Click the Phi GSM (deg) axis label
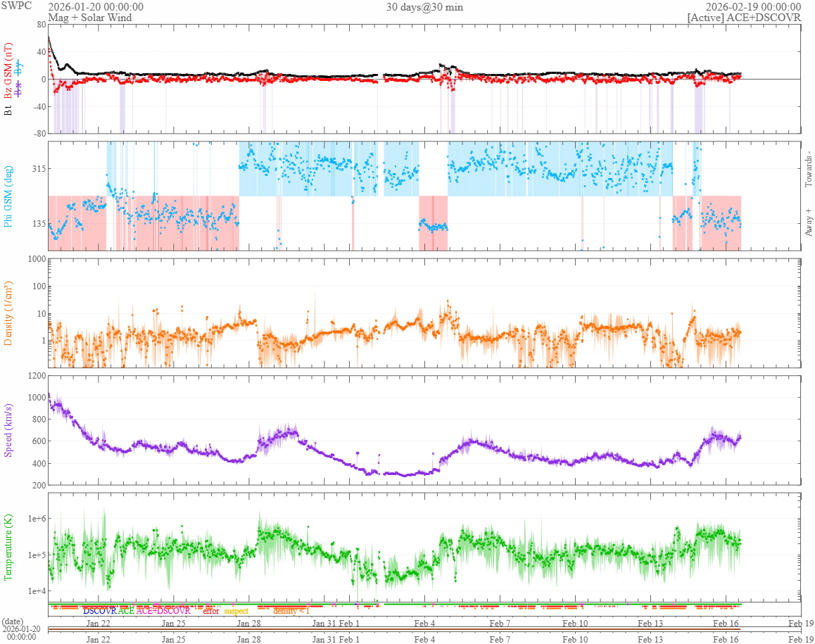 pyautogui.click(x=8, y=196)
